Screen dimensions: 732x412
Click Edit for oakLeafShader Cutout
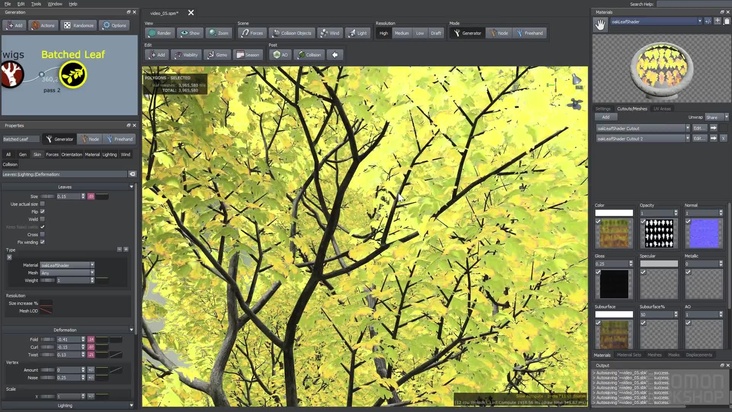pos(699,128)
